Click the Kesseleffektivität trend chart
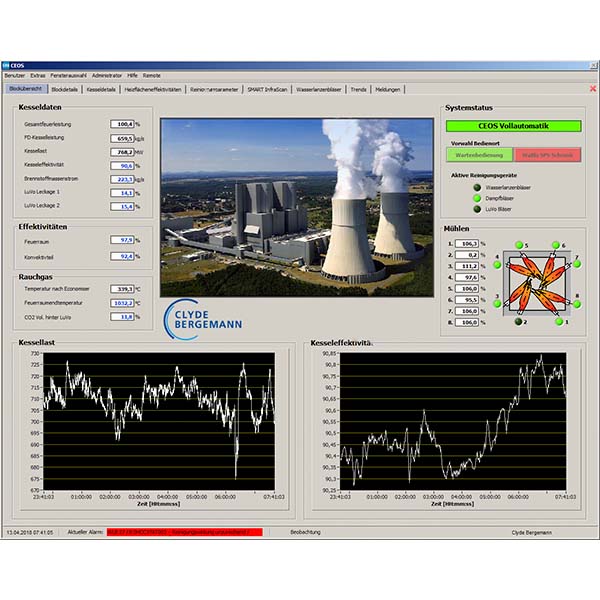600x600 pixels. (x=453, y=421)
